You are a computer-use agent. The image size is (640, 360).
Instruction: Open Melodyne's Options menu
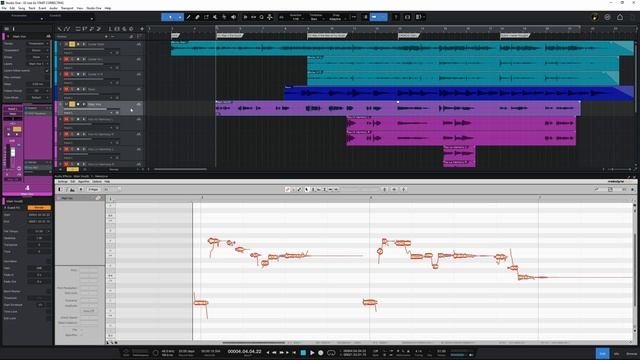pos(97,182)
